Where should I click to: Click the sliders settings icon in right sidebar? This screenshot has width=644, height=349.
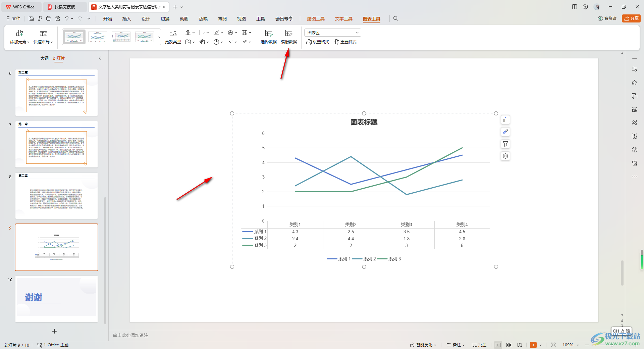coord(635,69)
